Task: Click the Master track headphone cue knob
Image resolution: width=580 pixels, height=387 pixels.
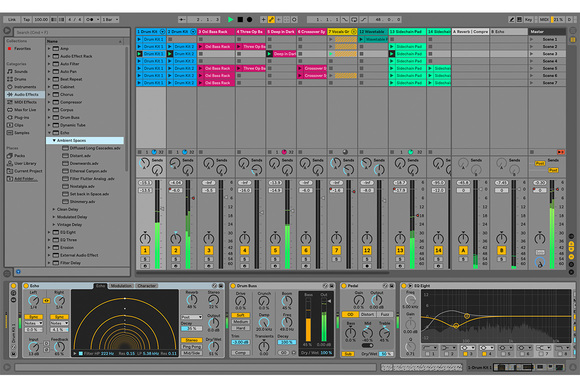Action: [540, 263]
